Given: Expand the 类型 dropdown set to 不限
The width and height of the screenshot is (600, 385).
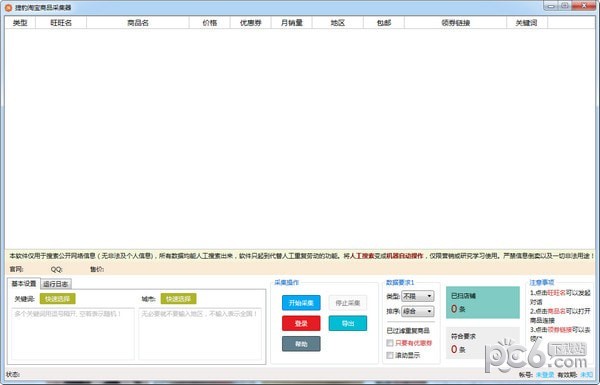Looking at the screenshot, I should (417, 296).
